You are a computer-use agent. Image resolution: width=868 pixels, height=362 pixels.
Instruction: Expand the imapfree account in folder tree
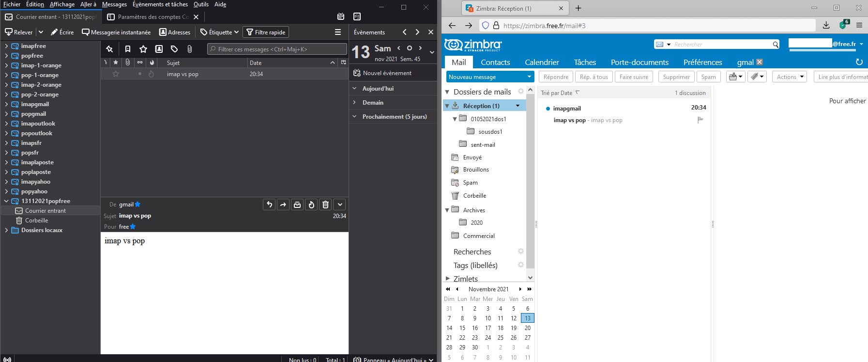point(6,46)
